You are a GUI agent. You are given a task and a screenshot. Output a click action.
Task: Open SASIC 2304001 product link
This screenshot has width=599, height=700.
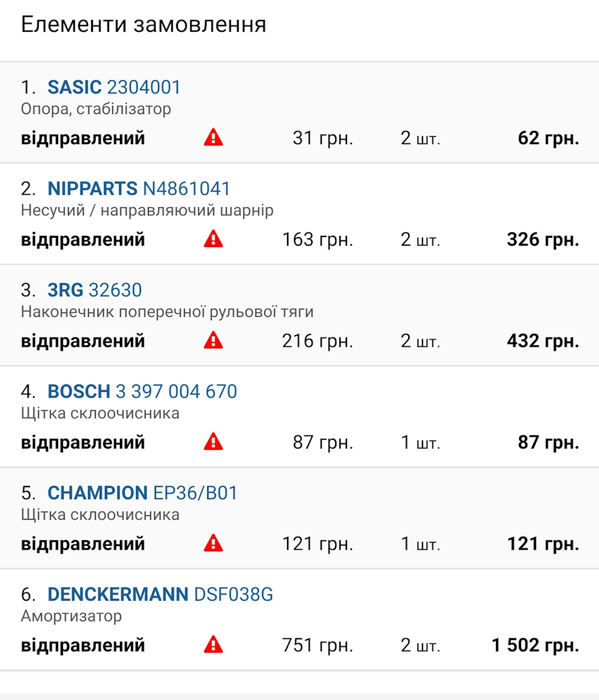coord(114,87)
